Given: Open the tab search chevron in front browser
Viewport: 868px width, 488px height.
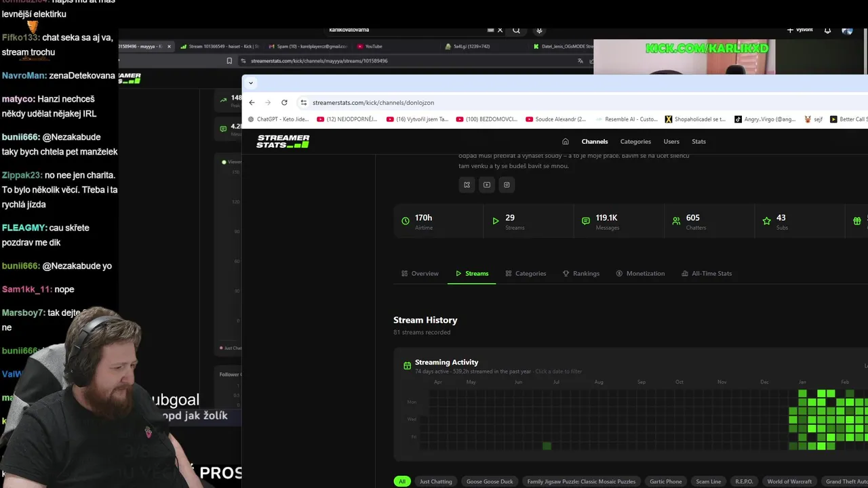Looking at the screenshot, I should click(250, 83).
